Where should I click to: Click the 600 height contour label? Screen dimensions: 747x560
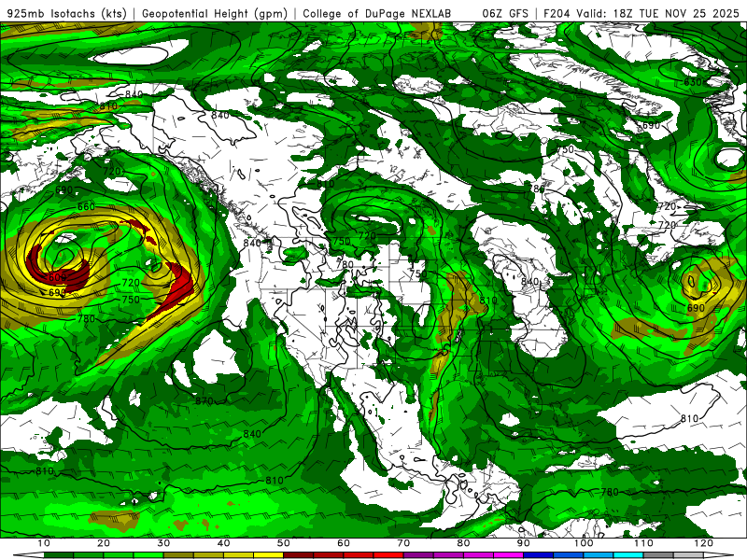(x=57, y=277)
